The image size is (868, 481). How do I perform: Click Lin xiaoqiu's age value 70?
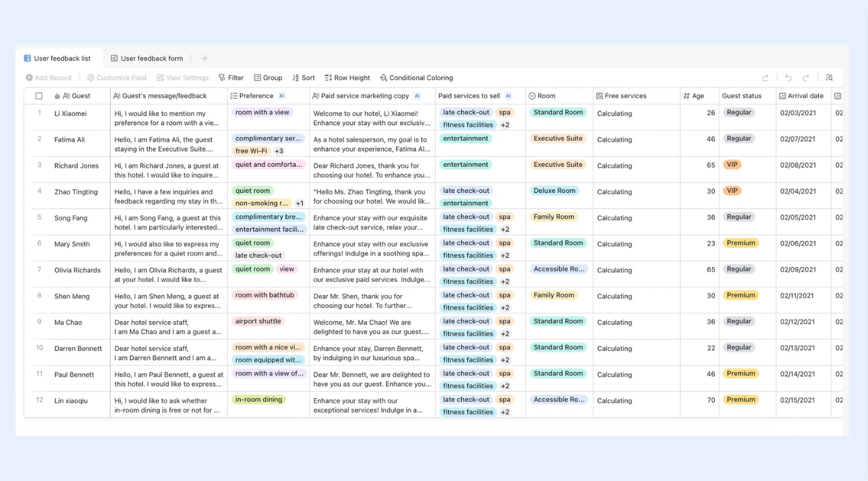click(711, 401)
